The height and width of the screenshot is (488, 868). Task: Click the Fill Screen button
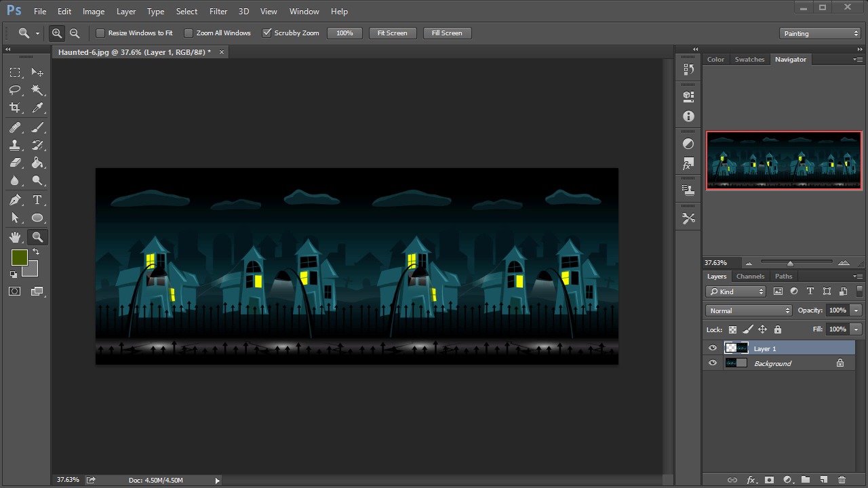447,33
